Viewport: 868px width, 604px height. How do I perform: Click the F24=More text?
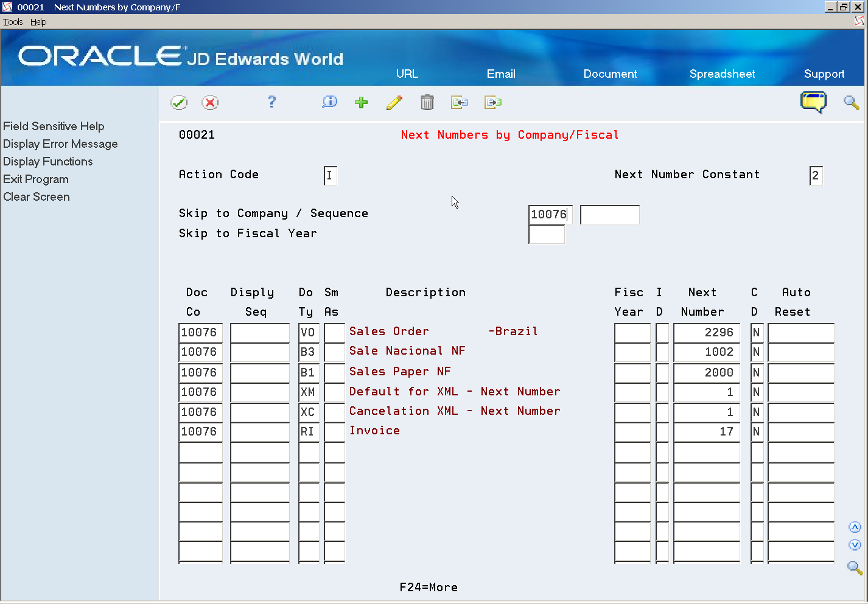coord(429,588)
